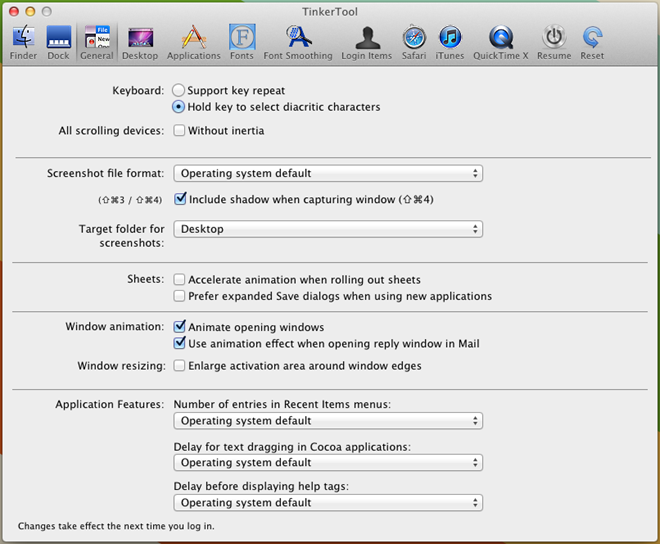Click the 'Application Features:' label

tap(109, 404)
